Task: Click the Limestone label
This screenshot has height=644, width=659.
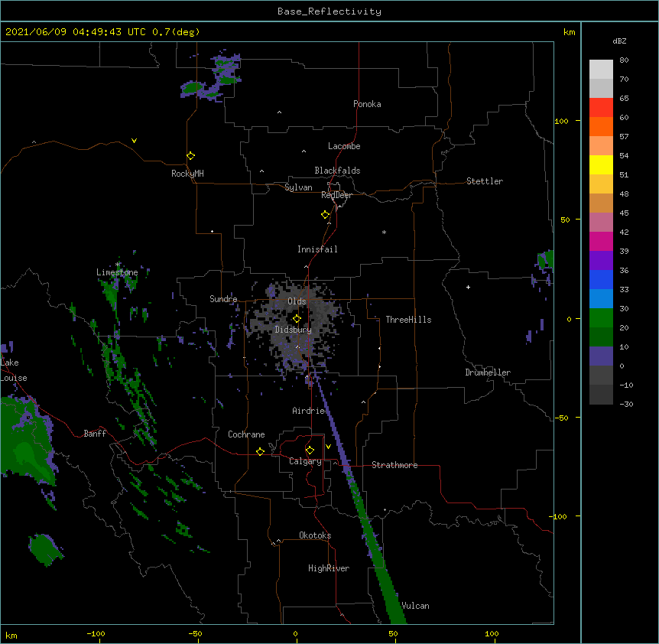Action: (117, 272)
